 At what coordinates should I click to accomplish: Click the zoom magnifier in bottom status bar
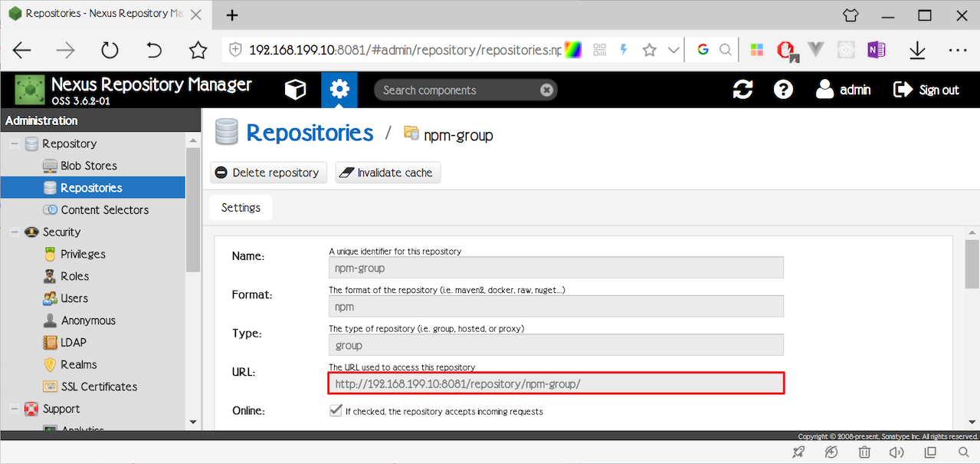click(964, 452)
